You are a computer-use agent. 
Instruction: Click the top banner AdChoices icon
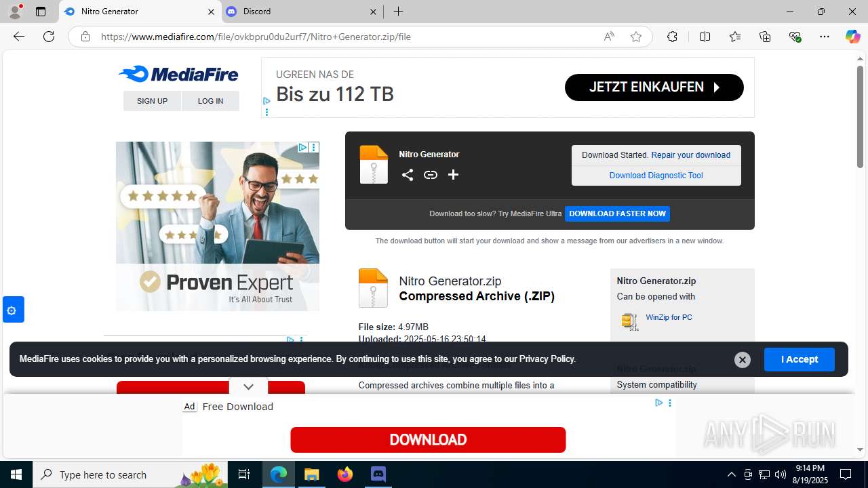267,101
